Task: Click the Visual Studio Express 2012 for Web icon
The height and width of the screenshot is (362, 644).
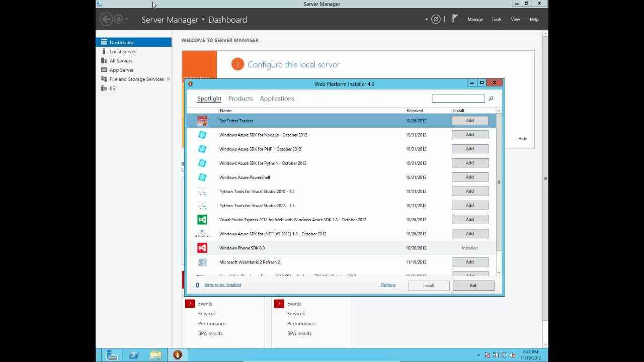Action: point(202,220)
